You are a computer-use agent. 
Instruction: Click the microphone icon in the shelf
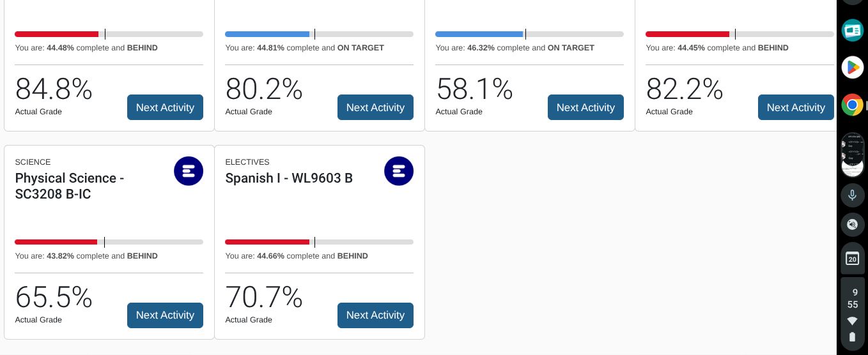852,195
